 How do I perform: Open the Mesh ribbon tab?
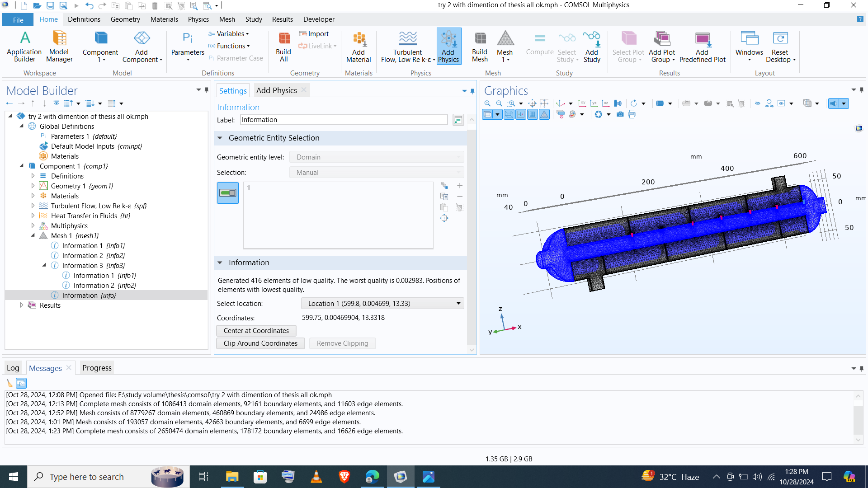point(227,19)
